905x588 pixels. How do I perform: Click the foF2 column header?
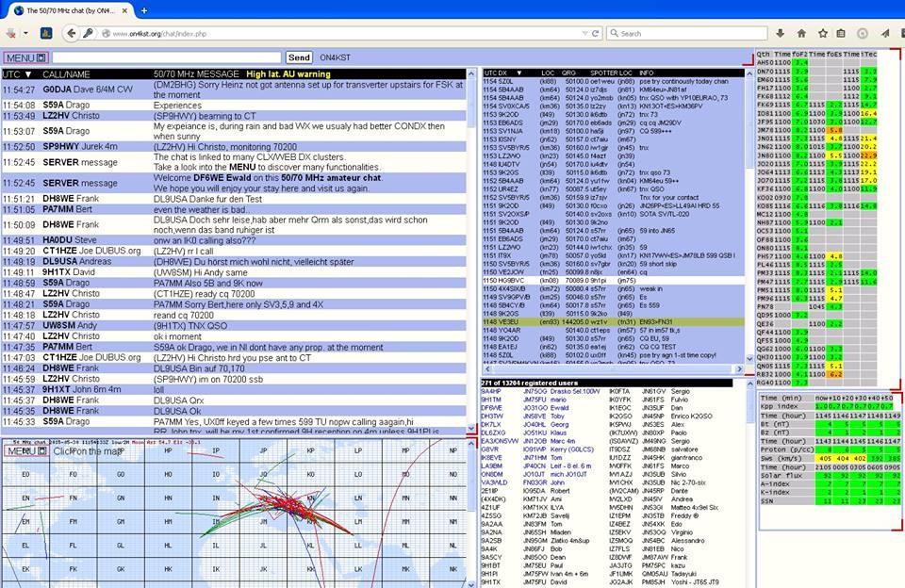coord(799,54)
